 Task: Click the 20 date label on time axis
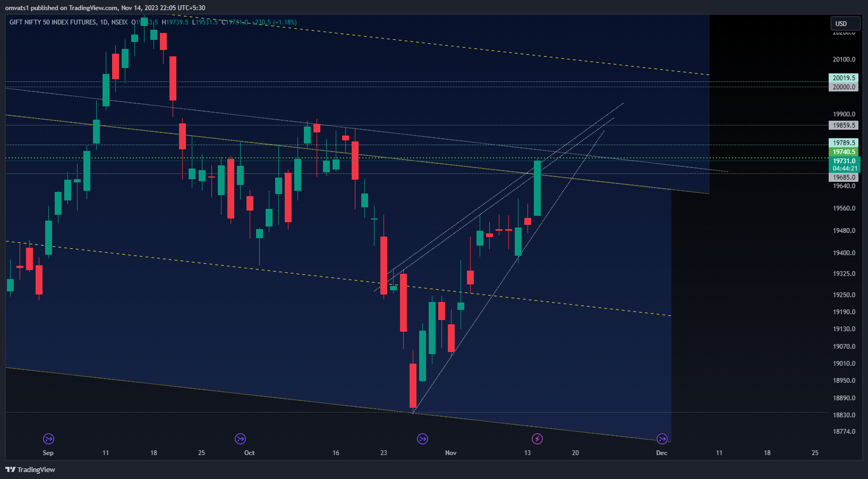[x=575, y=453]
